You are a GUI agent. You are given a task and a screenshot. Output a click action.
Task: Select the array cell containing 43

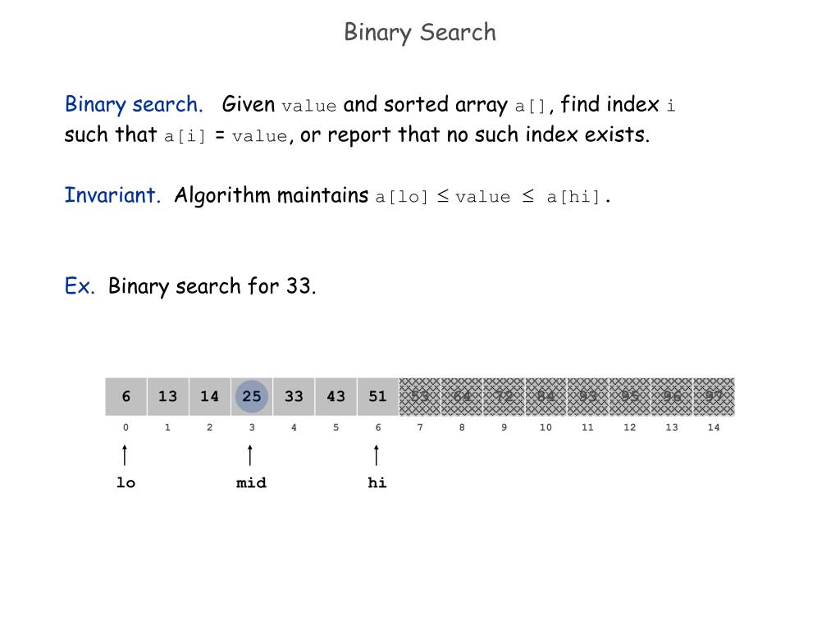point(336,396)
